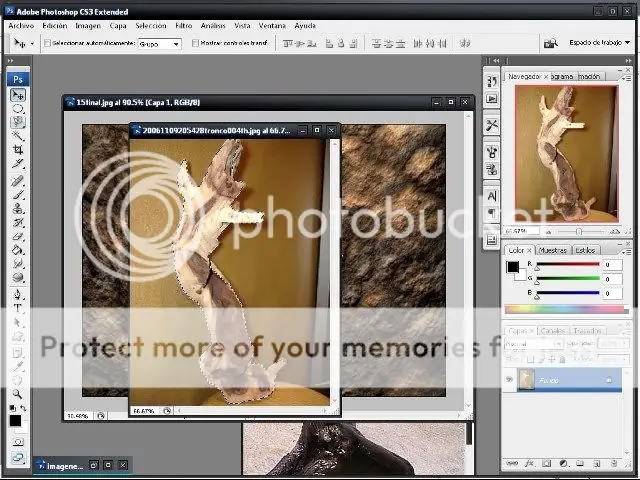Reset default foreground/background colors
This screenshot has width=640, height=480.
pos(12,408)
